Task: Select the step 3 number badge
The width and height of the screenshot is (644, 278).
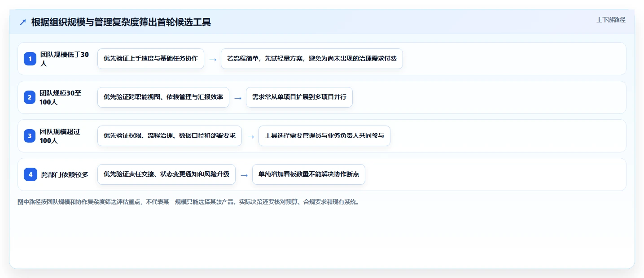Action: pyautogui.click(x=30, y=136)
